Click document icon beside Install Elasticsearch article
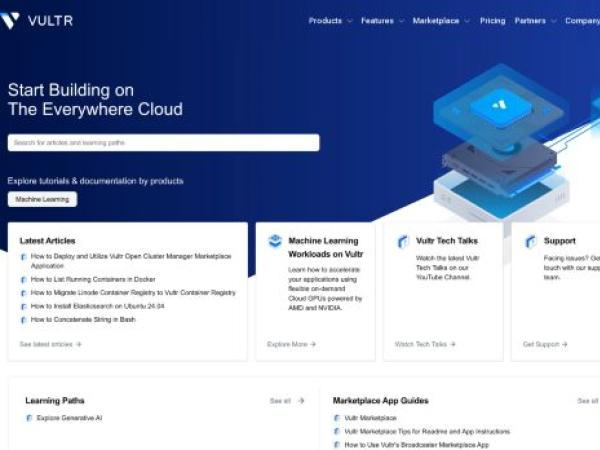 point(23,307)
